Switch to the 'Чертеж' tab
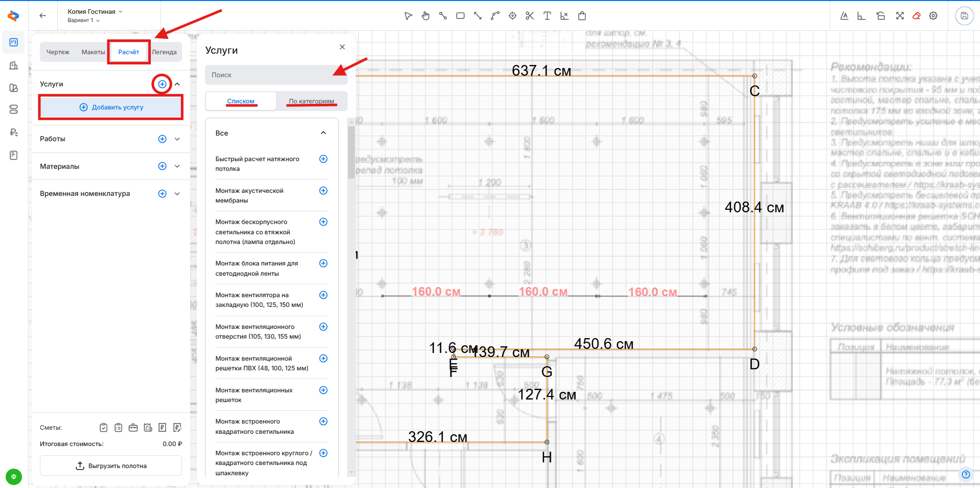980x488 pixels. click(58, 52)
